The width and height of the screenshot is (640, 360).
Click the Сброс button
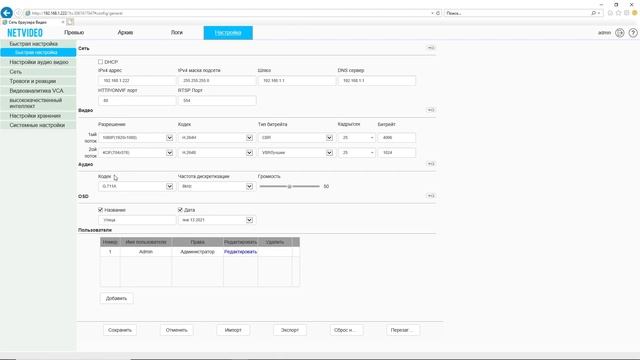[346, 330]
